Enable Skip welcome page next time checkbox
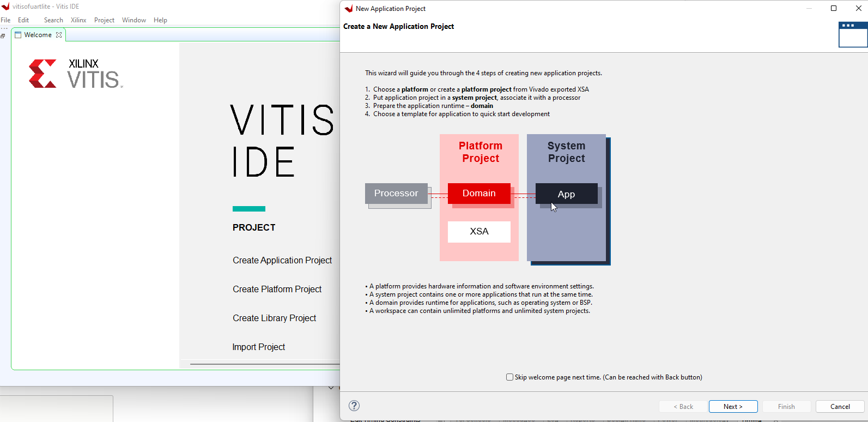This screenshot has width=868, height=422. coord(509,377)
